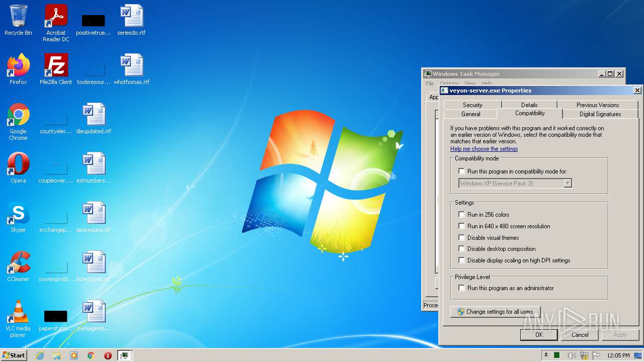Screen dimensions: 644x362
Task: Open the Opera browser shortcut
Action: pos(18,167)
